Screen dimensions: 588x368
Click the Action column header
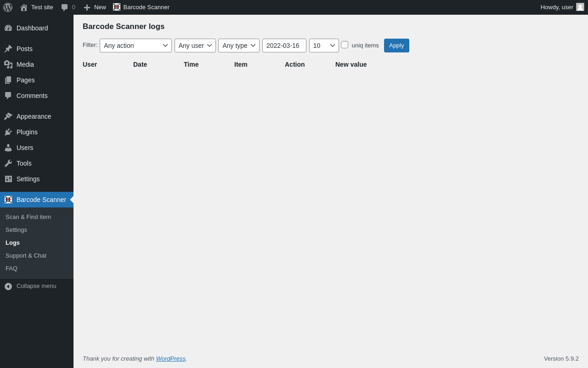(295, 64)
